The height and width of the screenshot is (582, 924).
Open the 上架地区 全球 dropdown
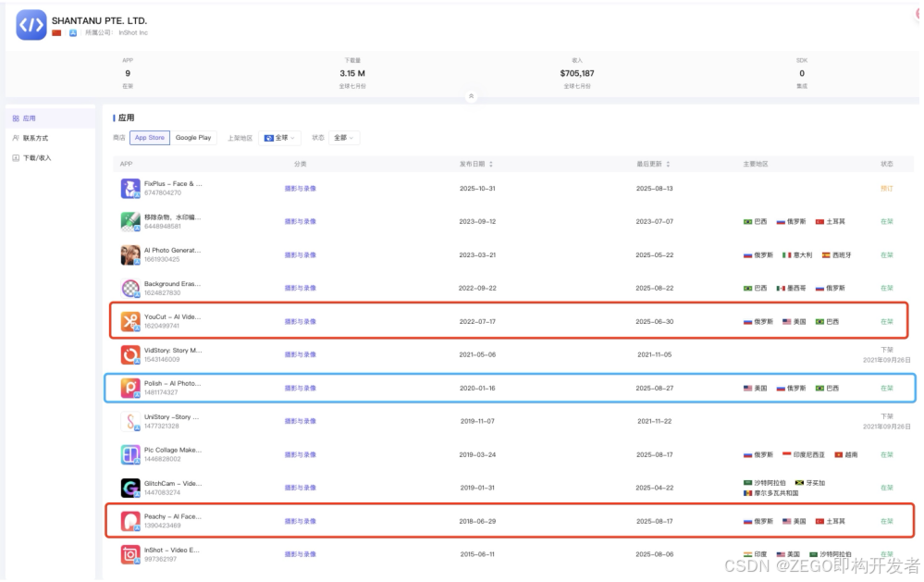coord(279,138)
